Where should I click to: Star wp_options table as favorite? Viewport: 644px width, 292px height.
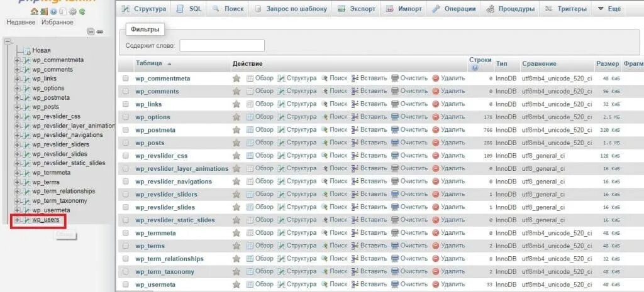click(236, 117)
